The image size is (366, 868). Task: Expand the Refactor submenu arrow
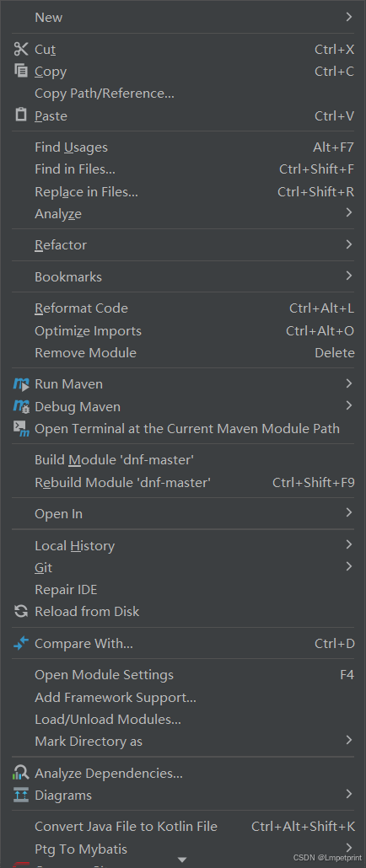coord(349,244)
